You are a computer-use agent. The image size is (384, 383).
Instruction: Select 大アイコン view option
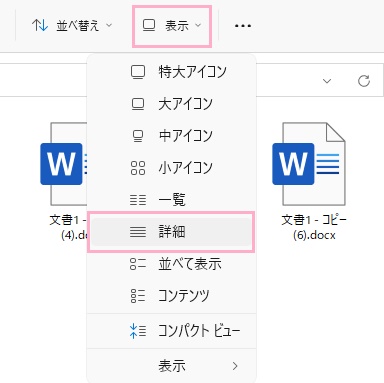coord(171,104)
